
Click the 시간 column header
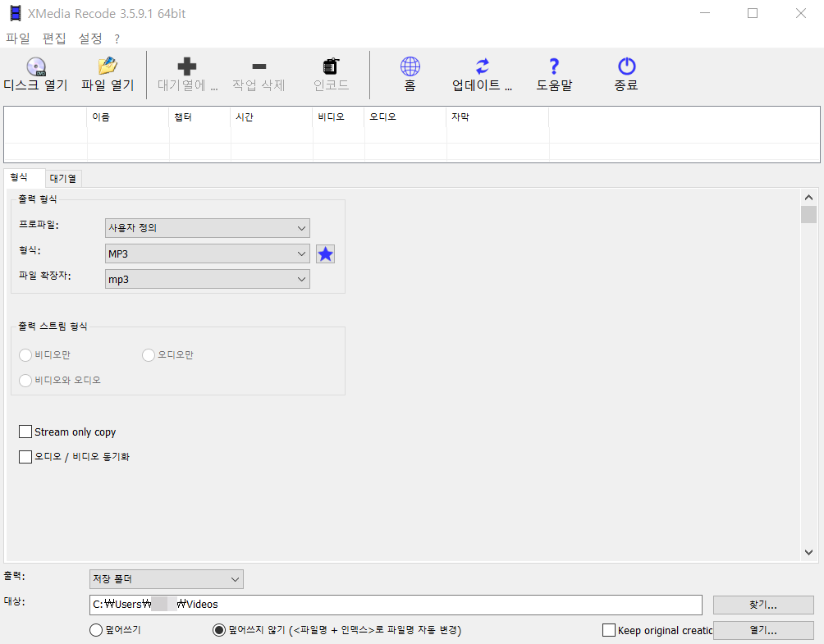coord(272,117)
